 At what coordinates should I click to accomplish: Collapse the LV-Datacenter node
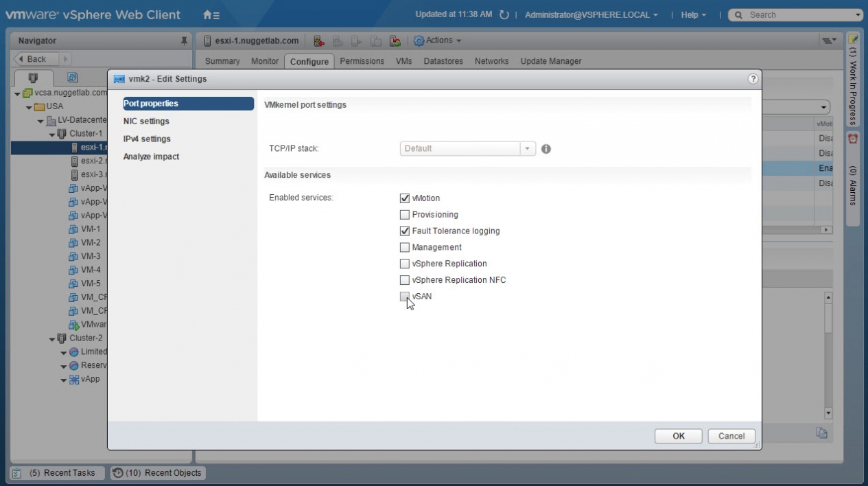coord(40,121)
